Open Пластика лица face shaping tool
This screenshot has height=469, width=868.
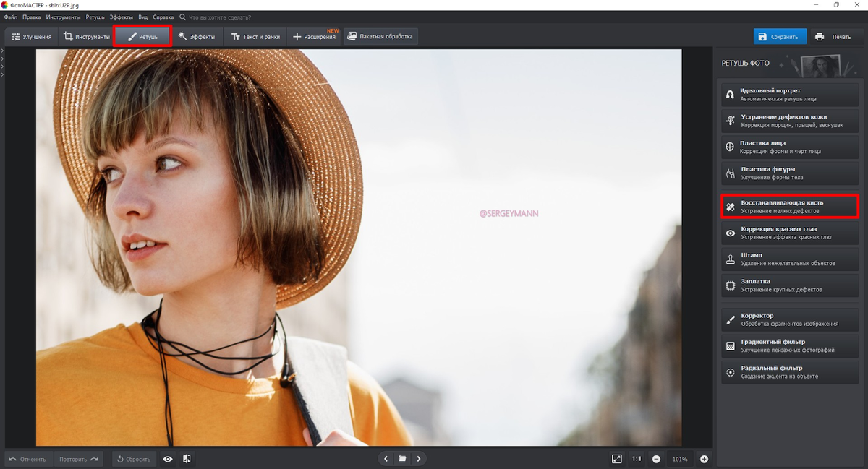tap(789, 147)
